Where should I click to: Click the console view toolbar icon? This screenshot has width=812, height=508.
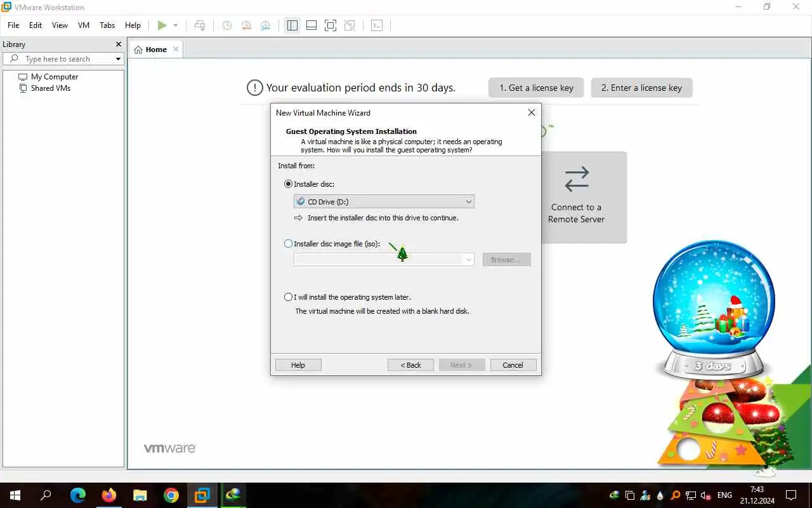(x=377, y=25)
